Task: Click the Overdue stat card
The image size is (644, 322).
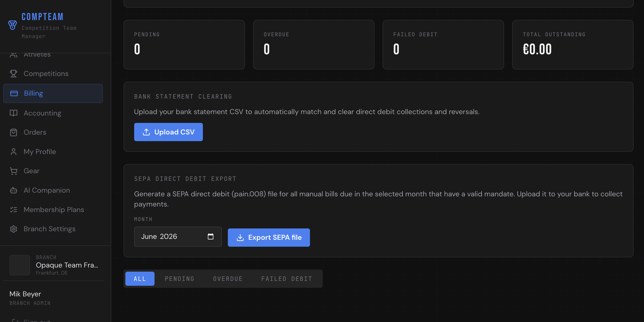Action: point(314,45)
